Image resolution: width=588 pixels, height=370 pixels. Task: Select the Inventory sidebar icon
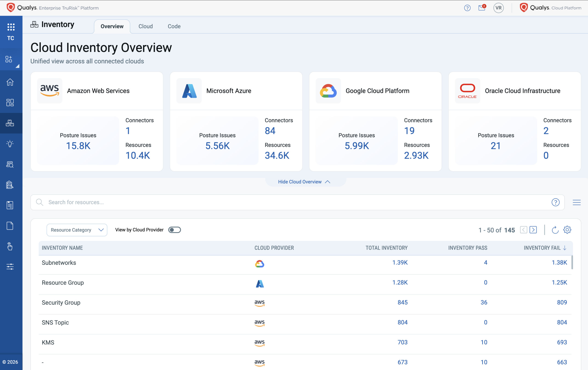coord(10,123)
